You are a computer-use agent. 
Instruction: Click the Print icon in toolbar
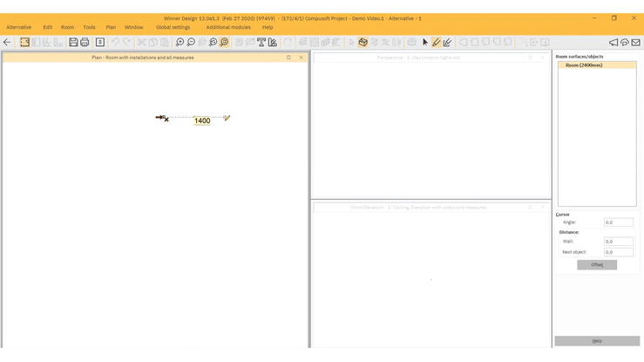click(85, 42)
